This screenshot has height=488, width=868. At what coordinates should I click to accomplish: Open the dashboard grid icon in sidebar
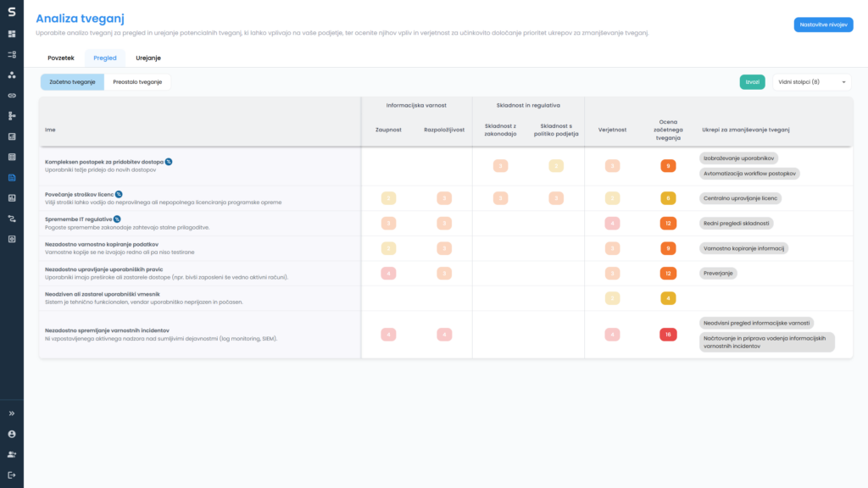click(12, 34)
